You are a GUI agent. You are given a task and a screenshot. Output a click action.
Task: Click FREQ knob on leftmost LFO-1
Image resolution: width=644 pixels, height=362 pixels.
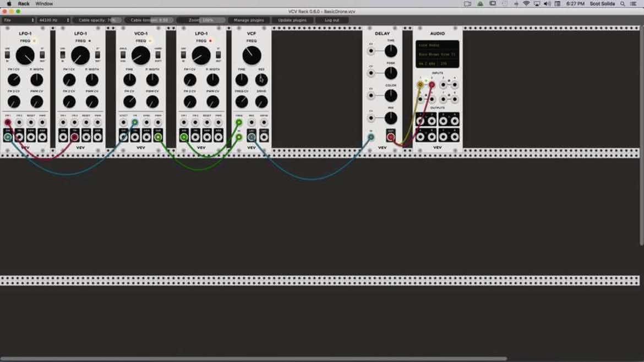(25, 55)
